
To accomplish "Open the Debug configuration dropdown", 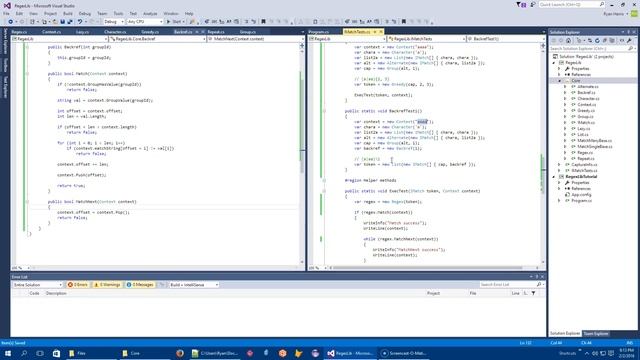I will [113, 22].
